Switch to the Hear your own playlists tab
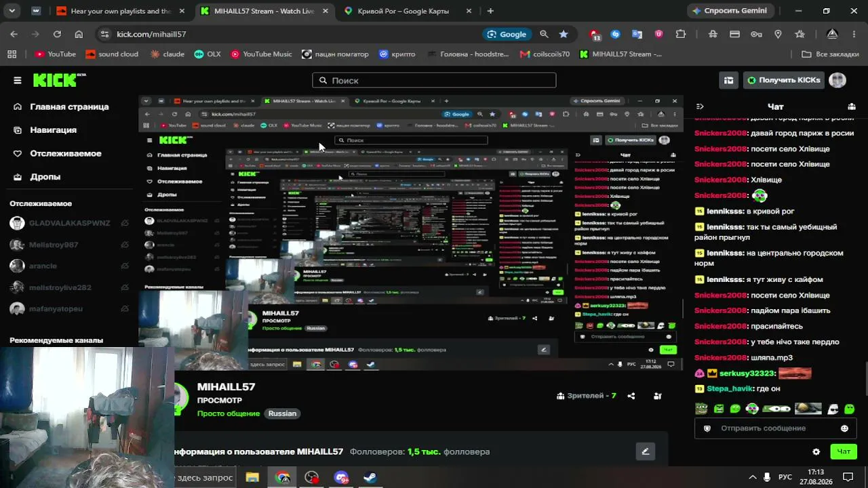Viewport: 868px width, 488px height. point(121,11)
